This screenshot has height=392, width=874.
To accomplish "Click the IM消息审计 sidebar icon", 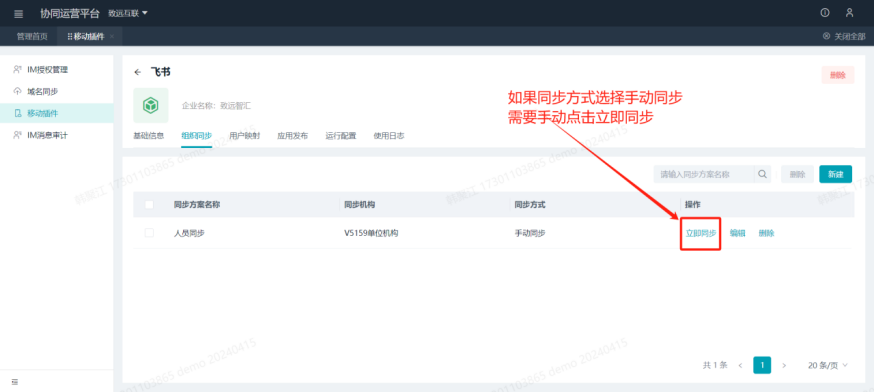I will pos(17,135).
